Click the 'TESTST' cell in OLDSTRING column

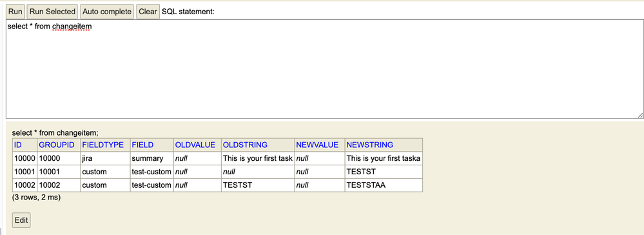(x=258, y=185)
